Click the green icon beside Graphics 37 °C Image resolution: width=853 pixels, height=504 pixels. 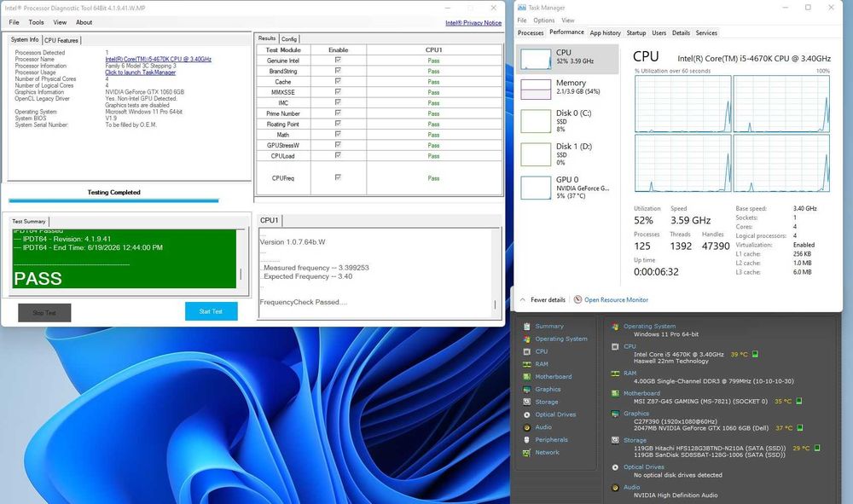tap(800, 428)
